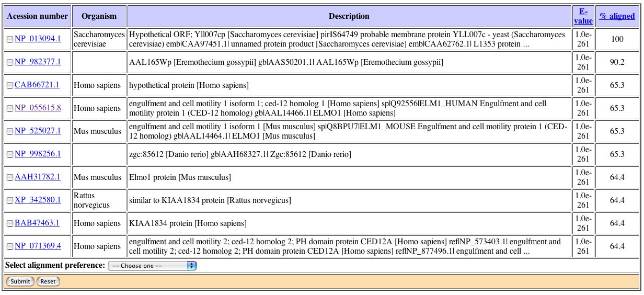Open the NP_071369.4 accession link
The width and height of the screenshot is (644, 295).
point(38,246)
